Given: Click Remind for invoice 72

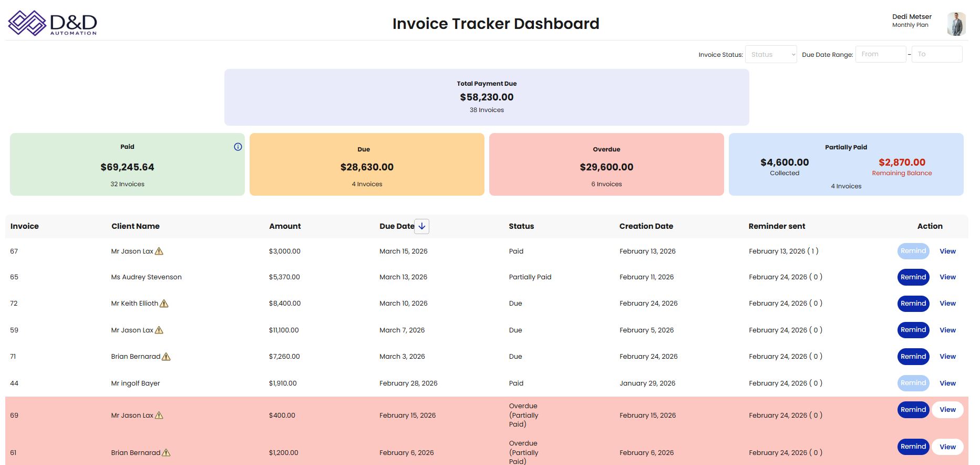Looking at the screenshot, I should tap(913, 304).
